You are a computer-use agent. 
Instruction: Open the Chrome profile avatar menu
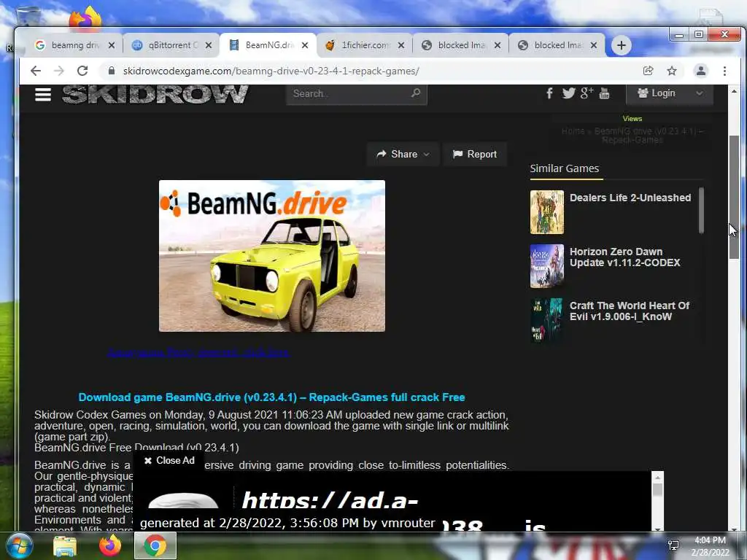coord(701,71)
